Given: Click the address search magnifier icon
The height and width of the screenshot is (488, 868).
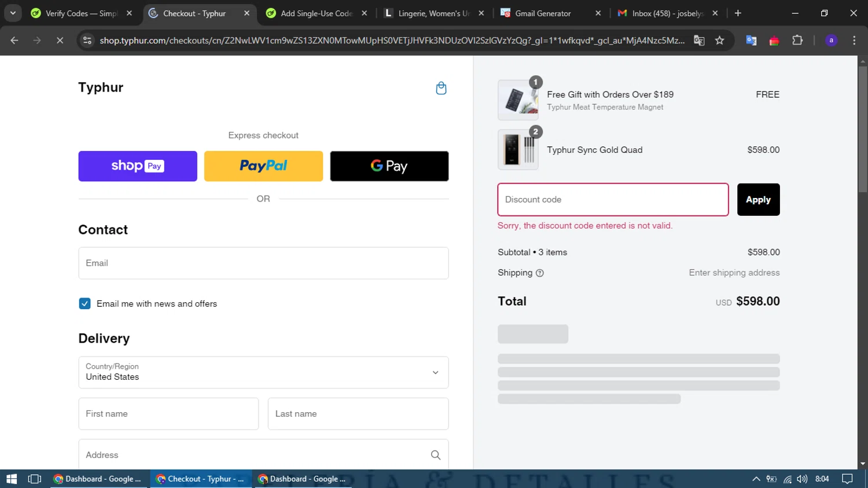Looking at the screenshot, I should tap(436, 455).
